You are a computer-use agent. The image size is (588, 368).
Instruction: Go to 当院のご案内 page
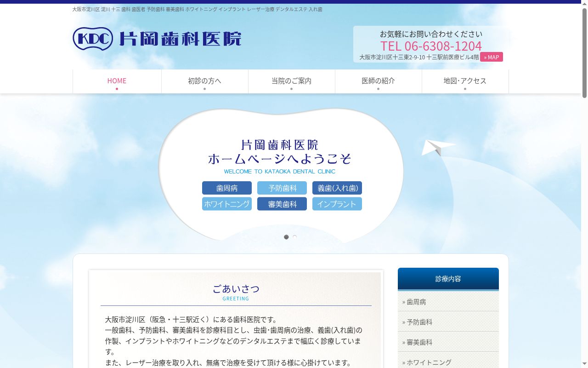[x=291, y=81]
